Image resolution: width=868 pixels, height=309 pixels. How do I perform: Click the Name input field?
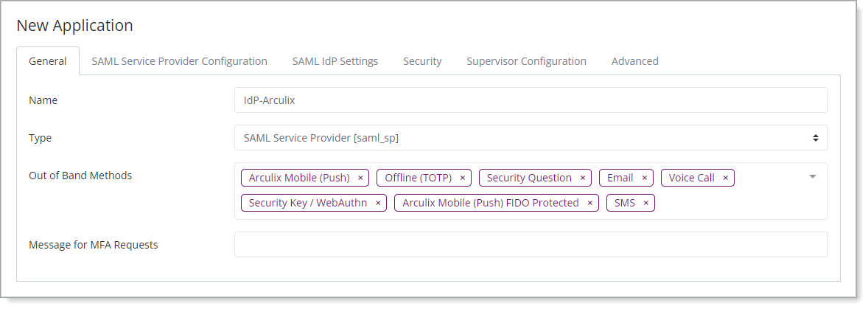531,100
